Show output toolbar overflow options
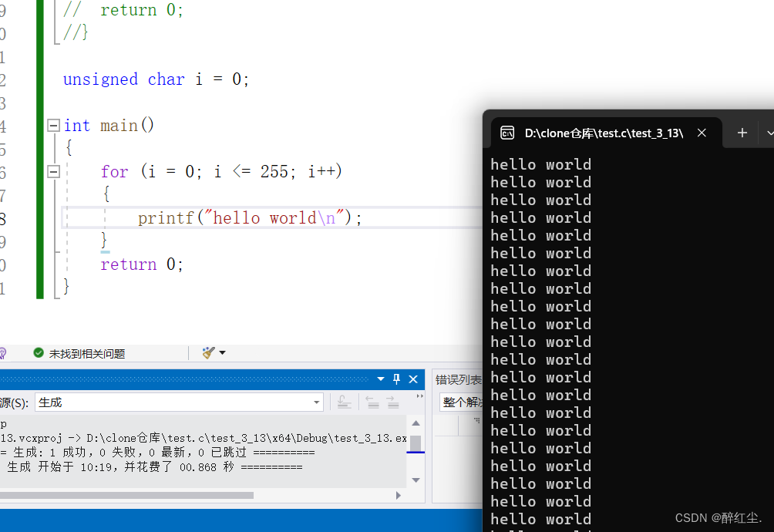The width and height of the screenshot is (774, 532). tap(419, 396)
